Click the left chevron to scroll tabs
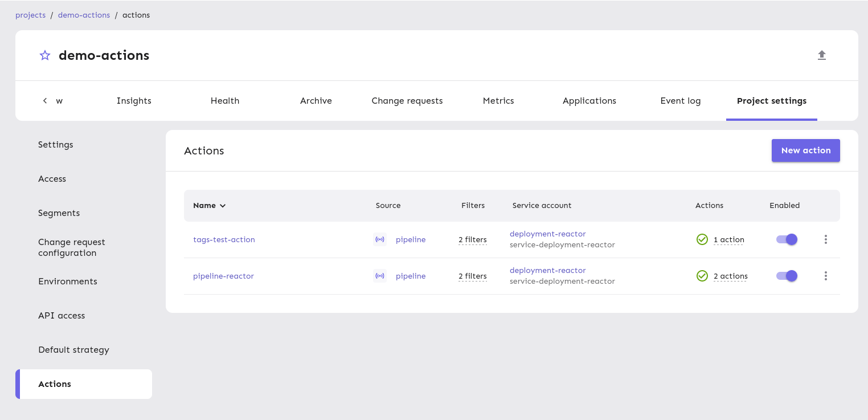The image size is (868, 420). point(44,100)
